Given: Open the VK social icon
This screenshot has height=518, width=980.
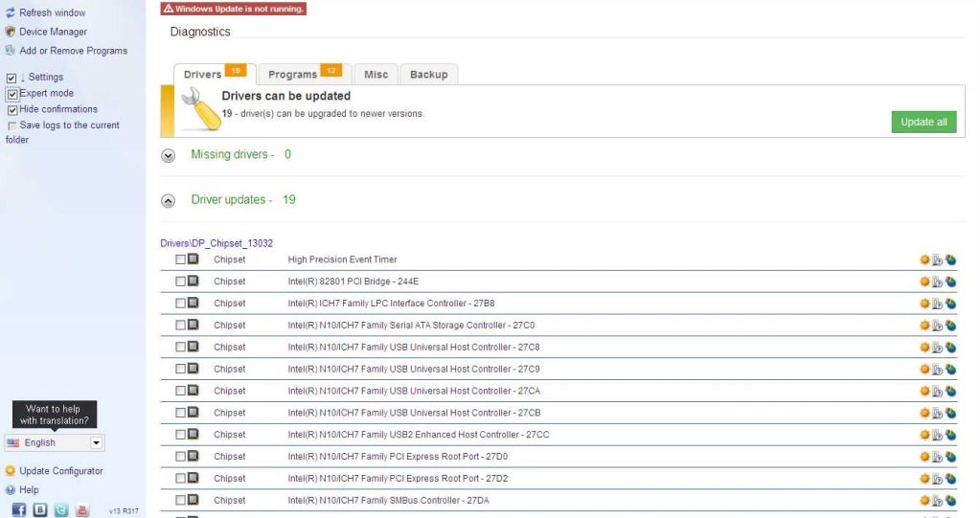Looking at the screenshot, I should (40, 510).
